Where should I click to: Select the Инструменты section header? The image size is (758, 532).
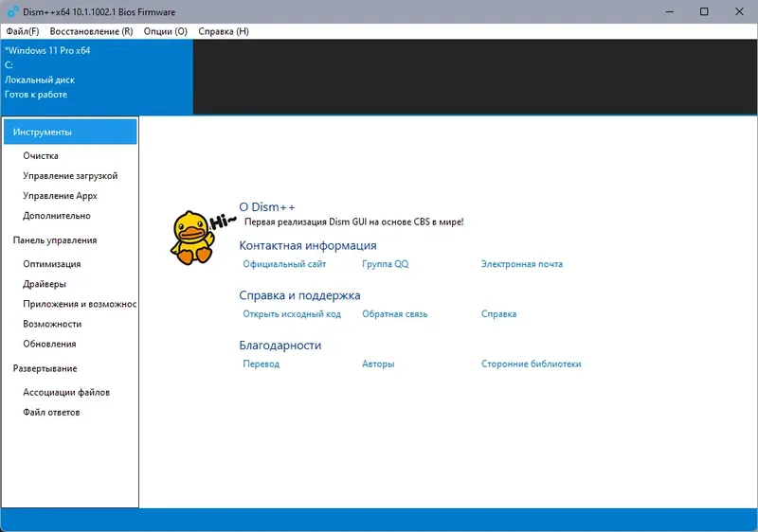[70, 132]
